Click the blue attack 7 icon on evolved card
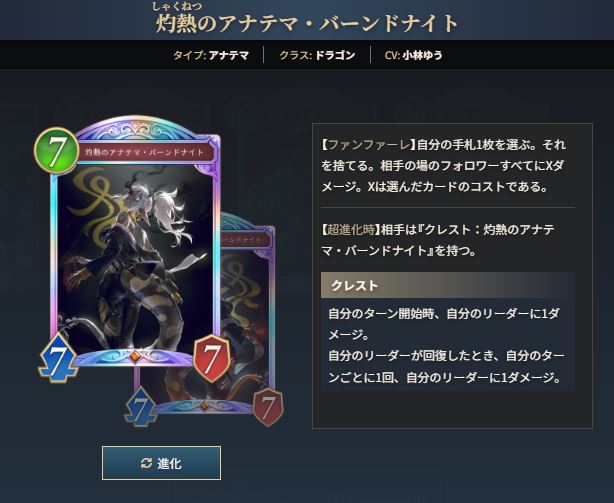 [141, 407]
